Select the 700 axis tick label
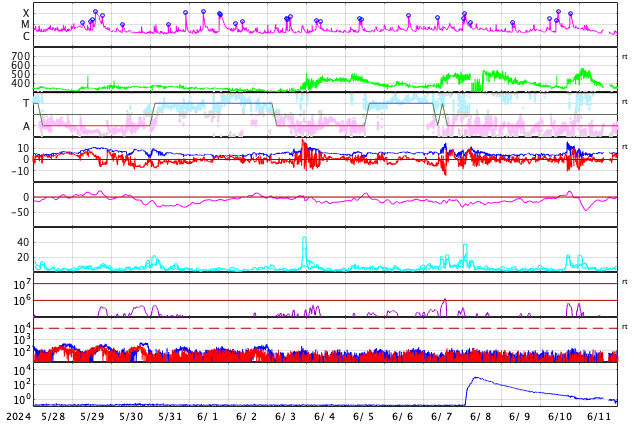Screen dimensions: 634x424 tap(21, 56)
